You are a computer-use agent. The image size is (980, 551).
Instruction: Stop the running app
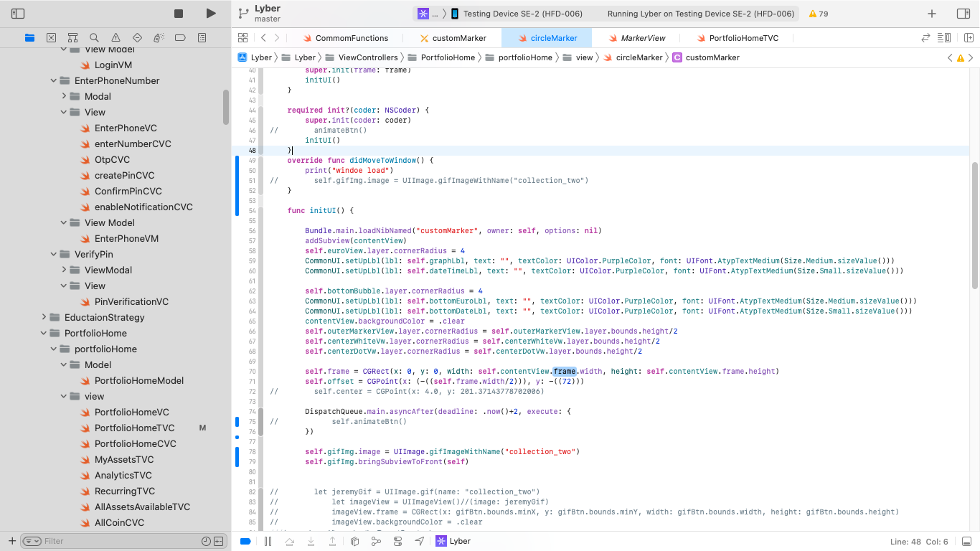pos(179,14)
